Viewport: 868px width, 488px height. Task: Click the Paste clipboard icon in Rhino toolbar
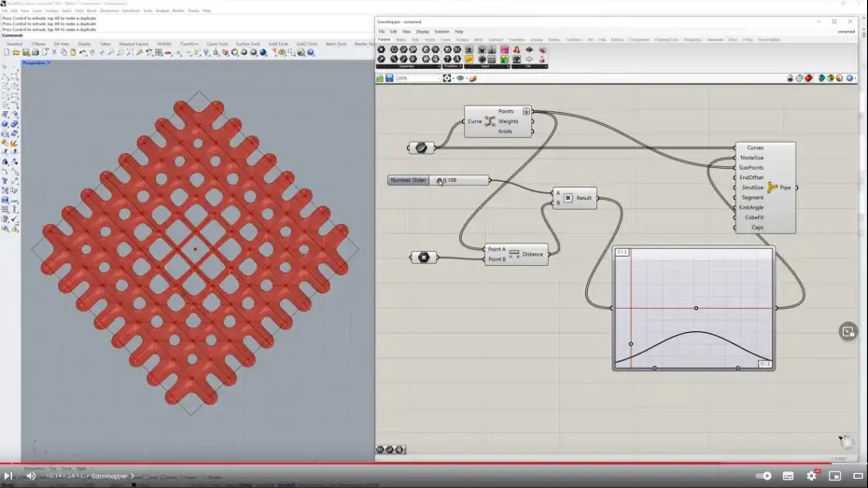coord(73,52)
